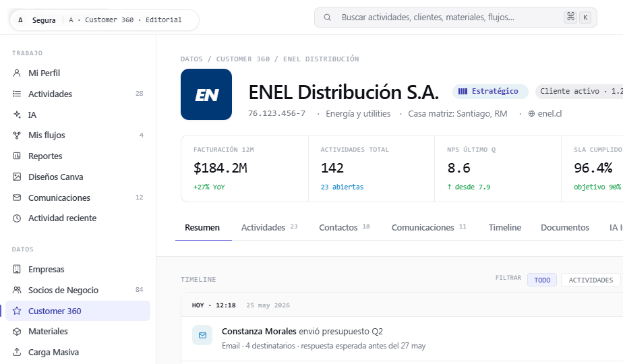Viewport: 623px width, 364px height.
Task: Click the 'Energía y utilities' industry text
Action: (x=358, y=114)
